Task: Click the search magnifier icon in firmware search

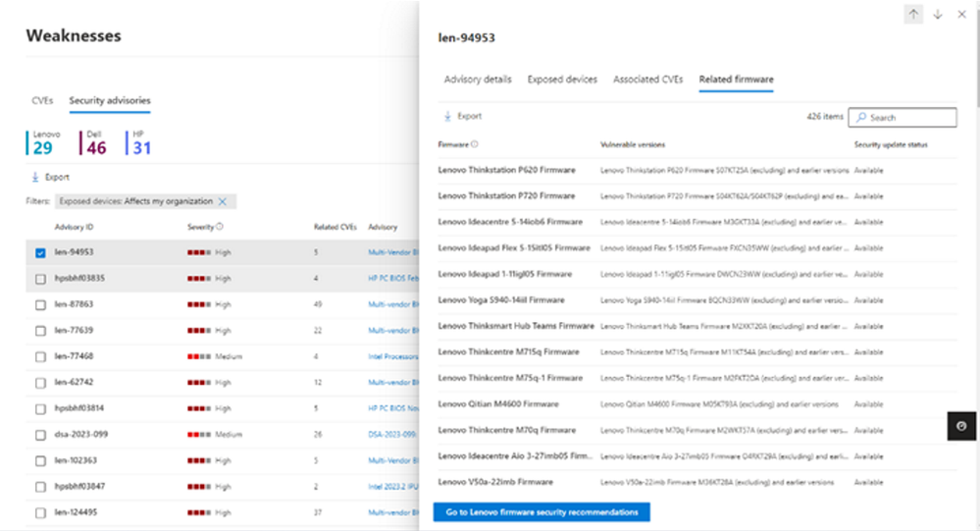Action: point(861,117)
